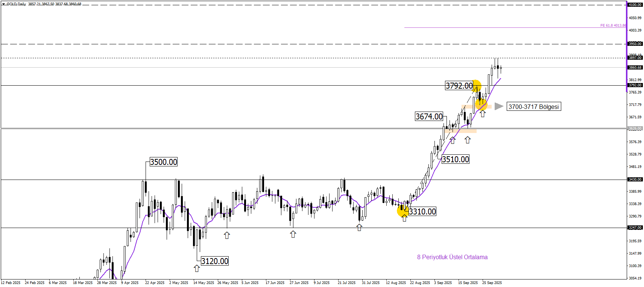644x287 pixels.
Task: Click the up arrow beneath the 3310.00 yellow circle
Action: 404,218
